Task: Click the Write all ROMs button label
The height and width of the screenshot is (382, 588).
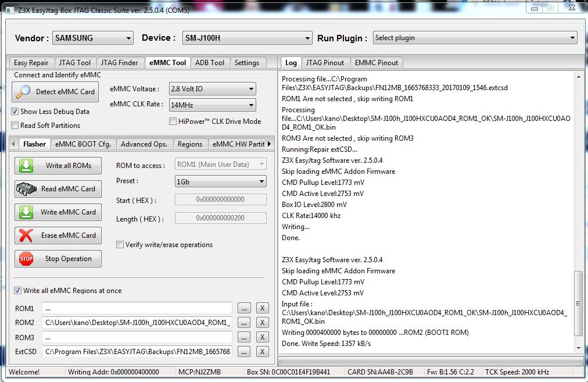Action: click(69, 166)
